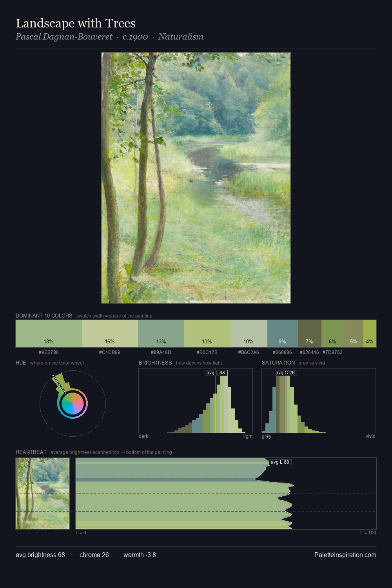Click the small heartbeat painting thumbnail
Viewport: 392px width, 588px height.
(x=43, y=494)
